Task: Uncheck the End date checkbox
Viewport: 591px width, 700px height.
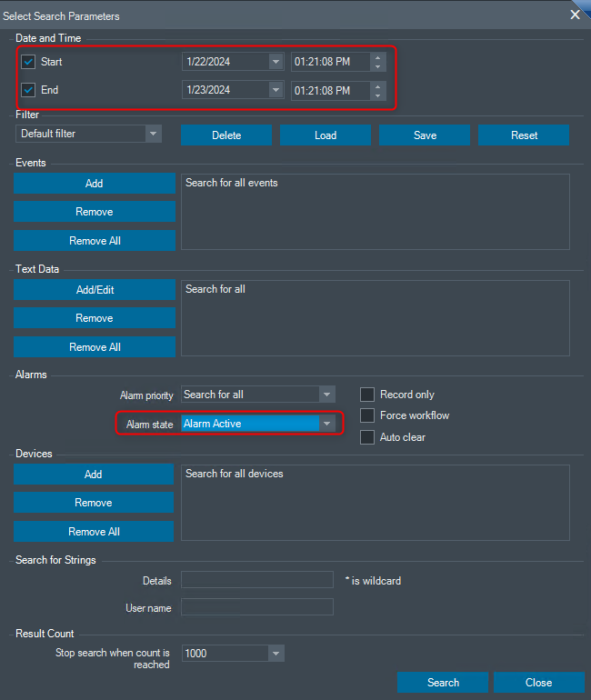Action: click(x=28, y=90)
